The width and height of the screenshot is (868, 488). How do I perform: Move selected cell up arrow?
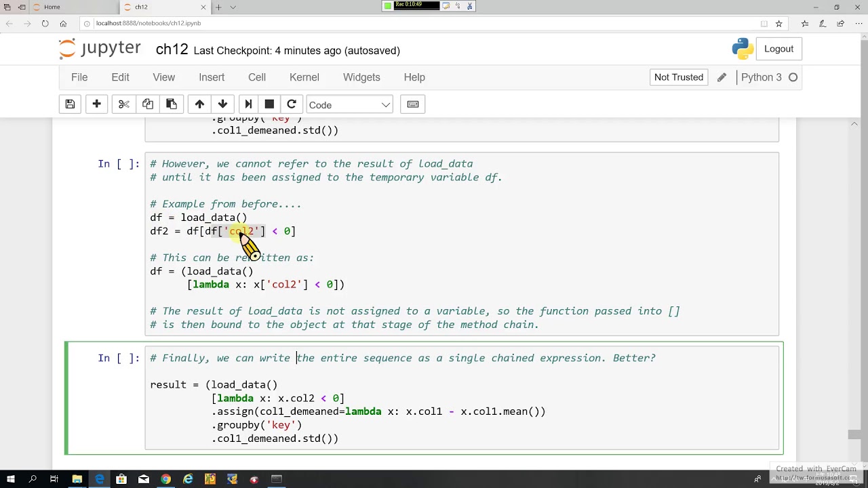(x=199, y=104)
